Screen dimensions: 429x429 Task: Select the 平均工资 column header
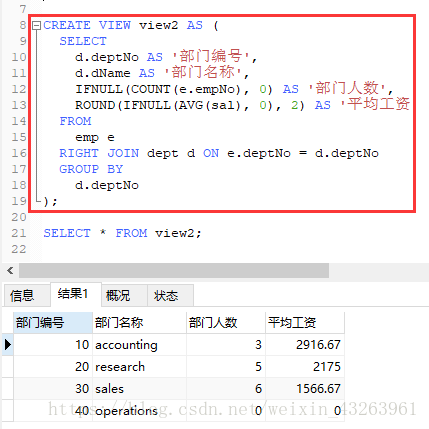(x=305, y=323)
